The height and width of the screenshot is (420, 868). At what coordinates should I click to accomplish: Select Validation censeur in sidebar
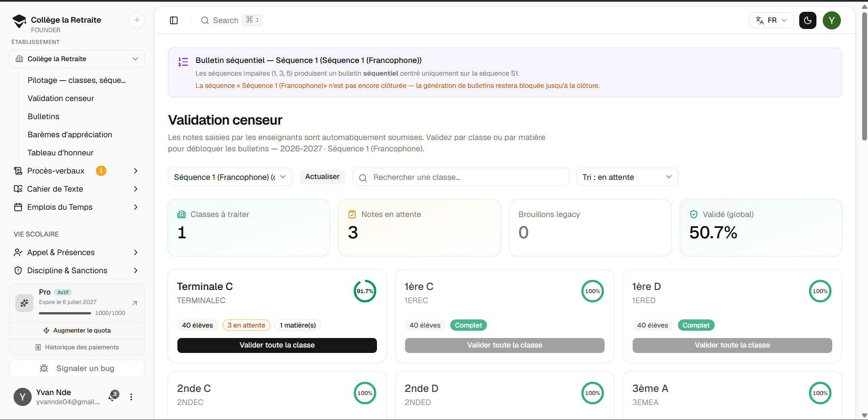pyautogui.click(x=61, y=98)
